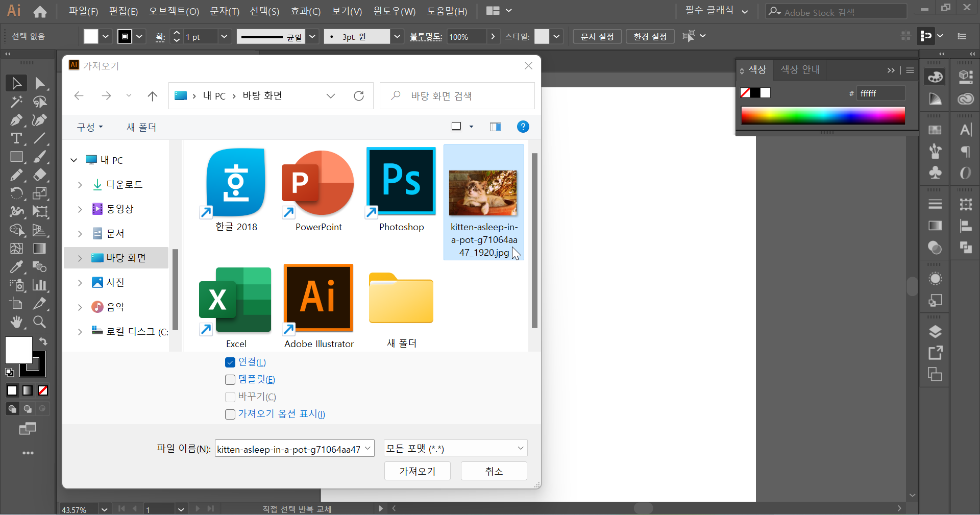Click the Illustrator home icon

(40, 11)
